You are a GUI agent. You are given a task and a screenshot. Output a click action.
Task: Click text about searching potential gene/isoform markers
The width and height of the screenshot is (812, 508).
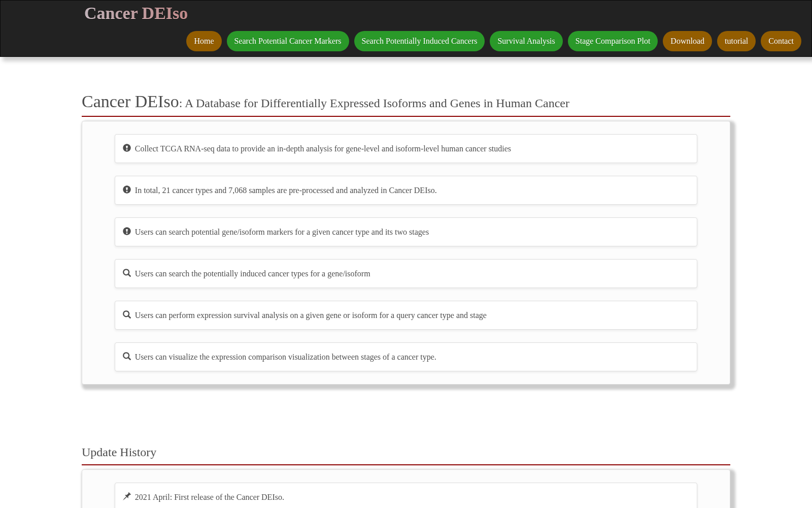(282, 232)
